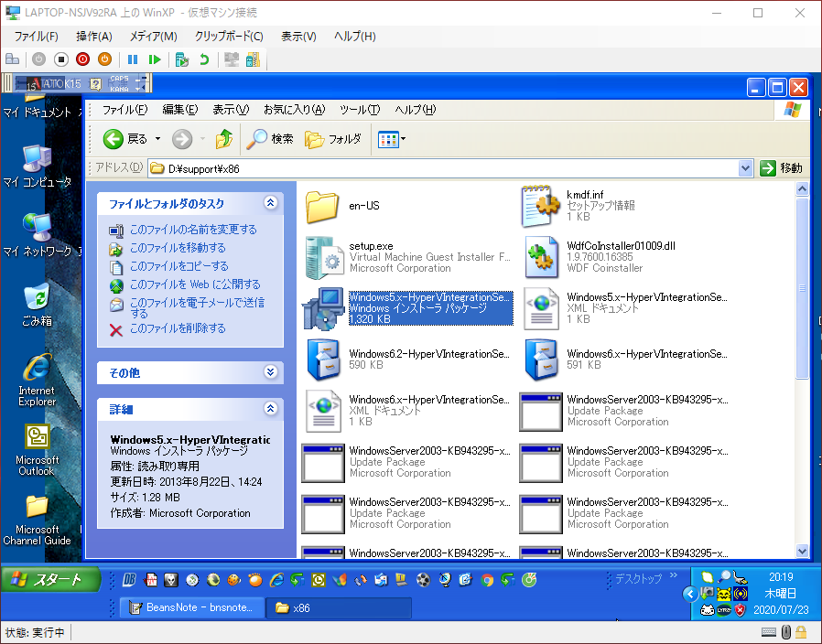Open the クリップボード(C) menu
The width and height of the screenshot is (822, 644).
pyautogui.click(x=229, y=37)
